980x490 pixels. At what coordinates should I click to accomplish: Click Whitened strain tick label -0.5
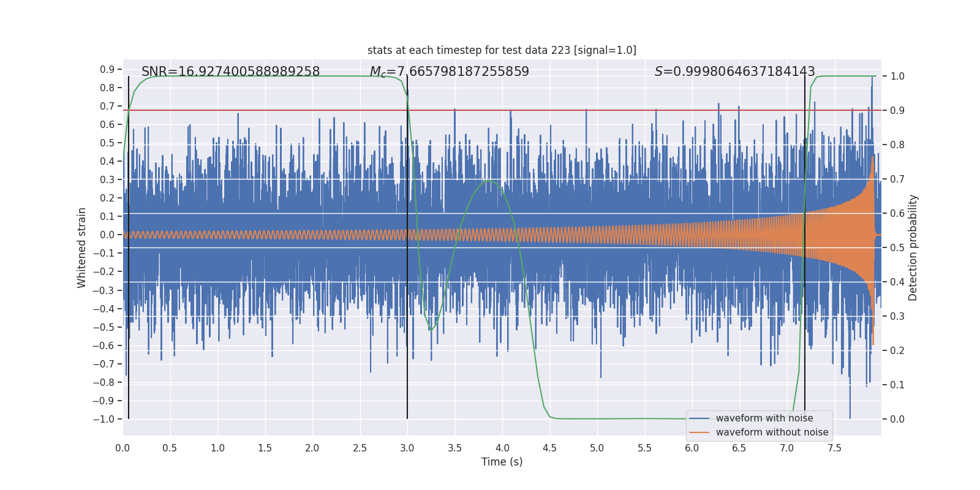tap(104, 328)
